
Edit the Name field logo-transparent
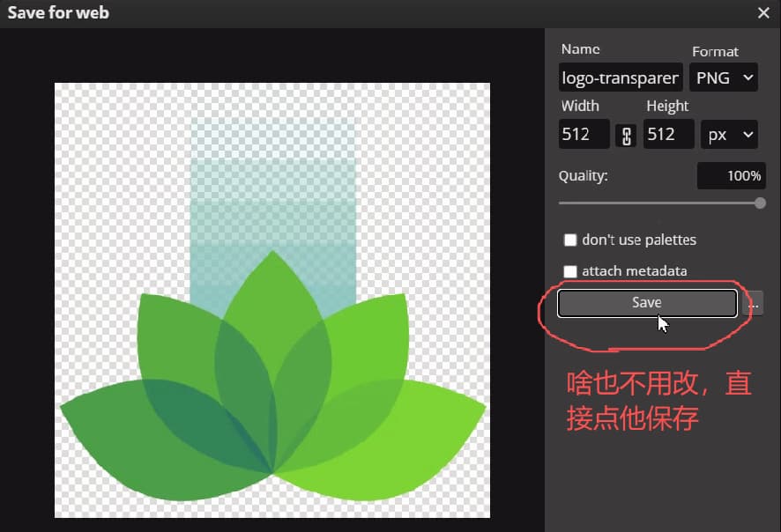tap(620, 78)
